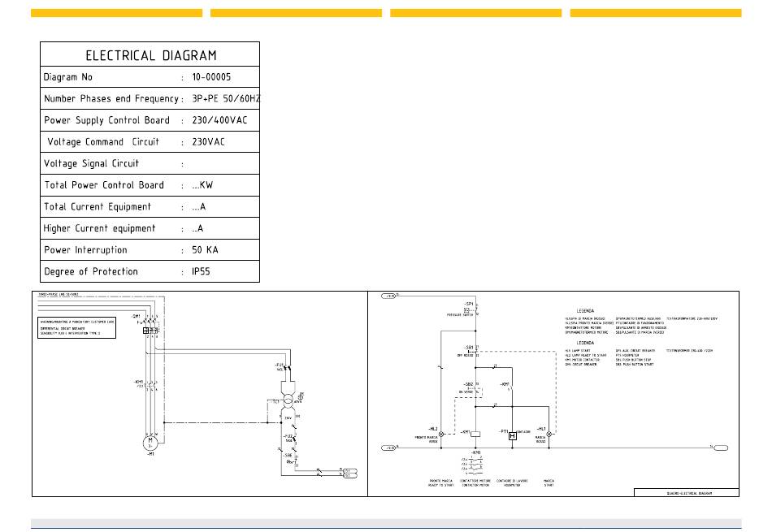The height and width of the screenshot is (532, 772).
Task: Click the FU2 fuse symbol
Action: [294, 439]
